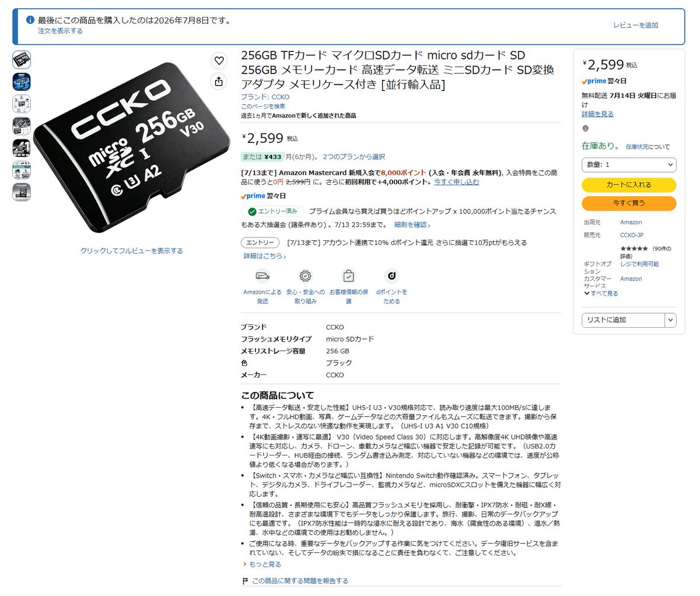Open この商品に関する問題を報告する link
The image size is (700, 596).
click(x=300, y=581)
